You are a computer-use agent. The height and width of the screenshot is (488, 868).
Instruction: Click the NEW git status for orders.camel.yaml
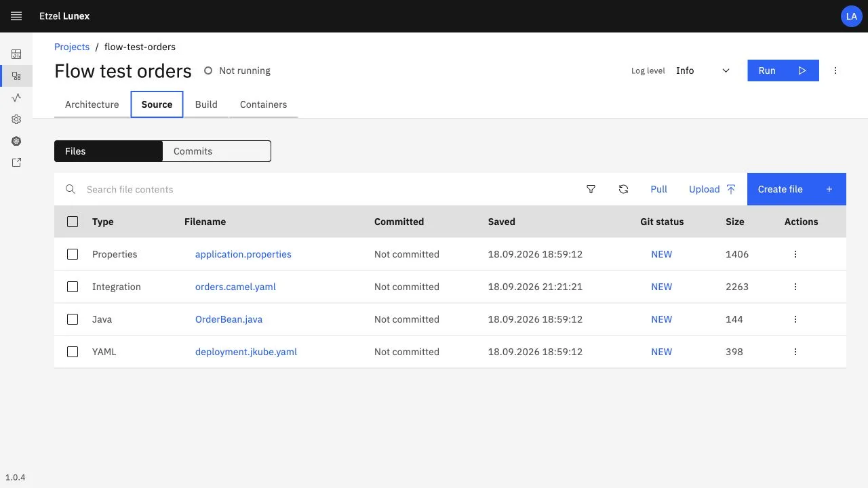(x=661, y=287)
